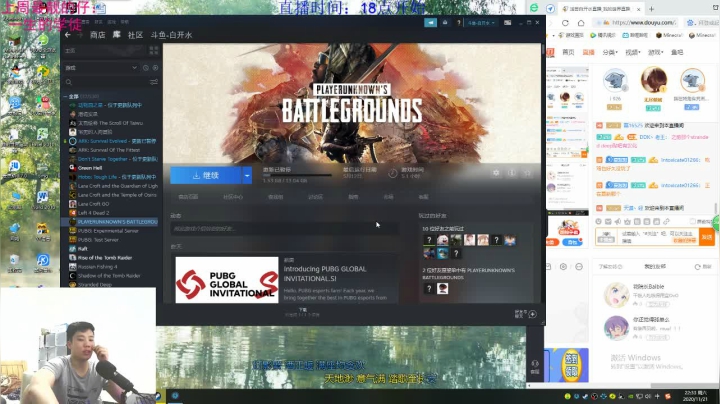Select ARK: Survival Evolved in library
720x404 pixels.
(112, 141)
